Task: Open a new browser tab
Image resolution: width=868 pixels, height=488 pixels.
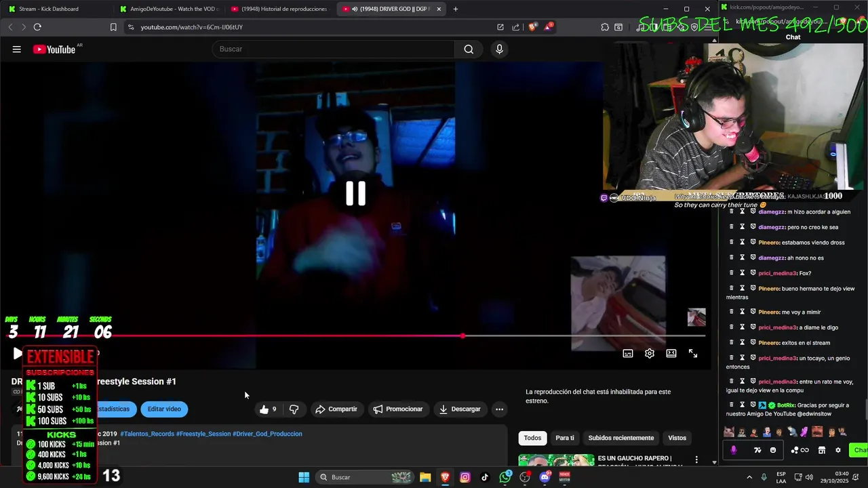Action: point(455,9)
